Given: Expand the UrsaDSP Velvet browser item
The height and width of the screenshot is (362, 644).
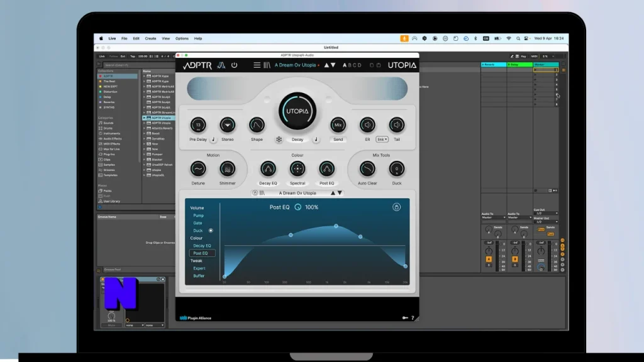Looking at the screenshot, I should point(144,165).
